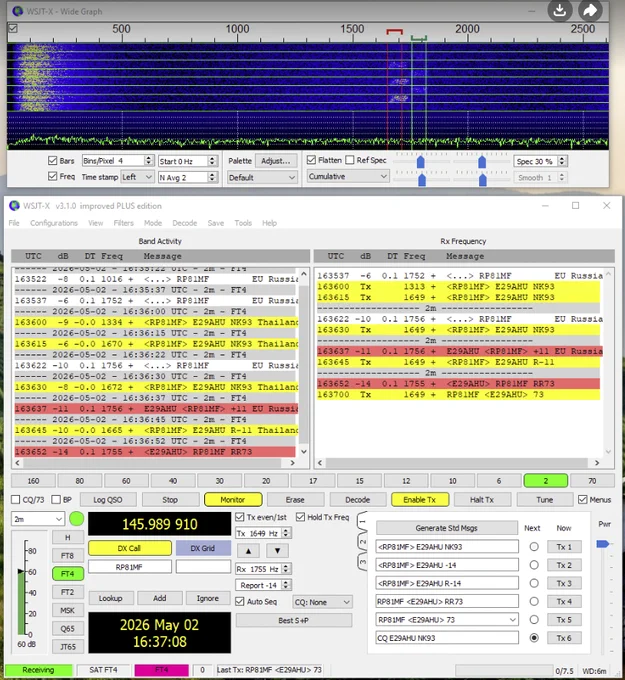Adjust the Spec 30 % spinner arrows

pyautogui.click(x=562, y=161)
